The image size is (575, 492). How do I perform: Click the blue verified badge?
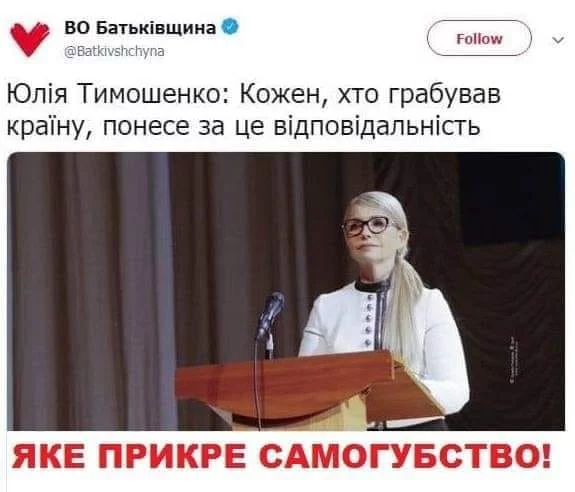[x=231, y=27]
